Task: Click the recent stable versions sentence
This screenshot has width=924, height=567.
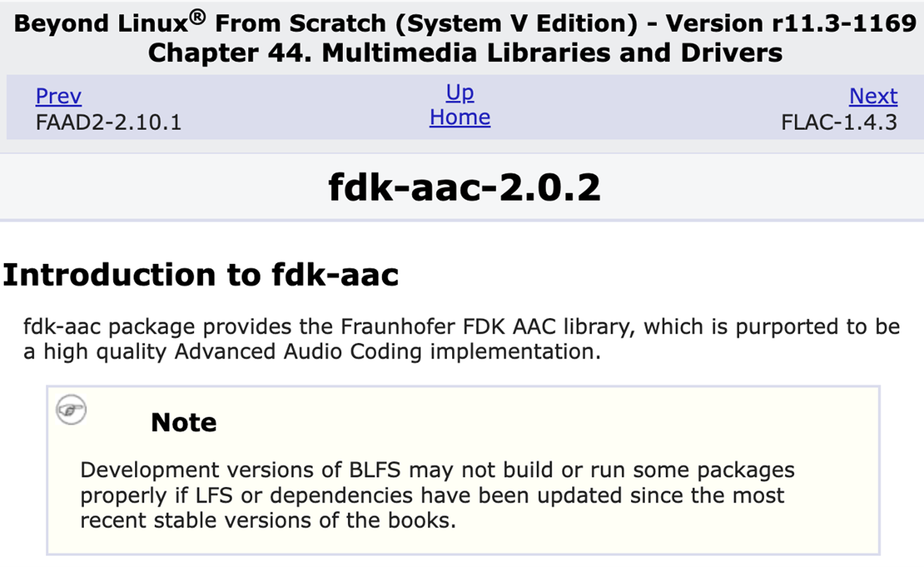Action: [x=268, y=520]
